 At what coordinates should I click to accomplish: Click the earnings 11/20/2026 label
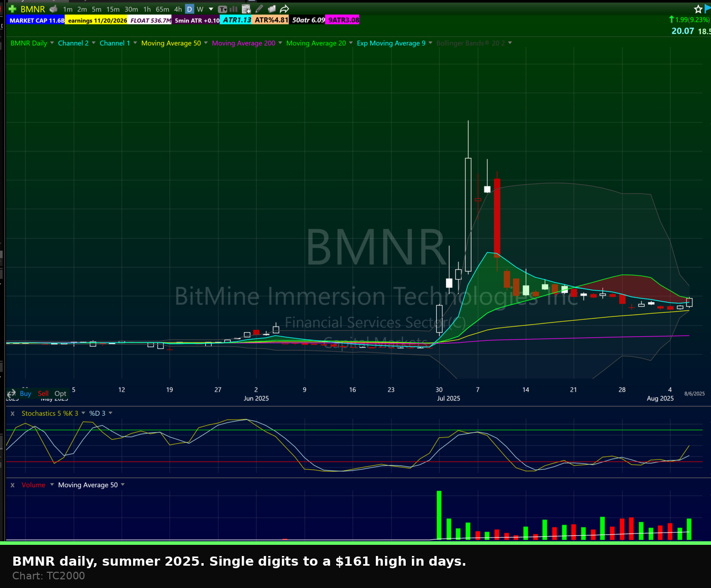(x=97, y=20)
